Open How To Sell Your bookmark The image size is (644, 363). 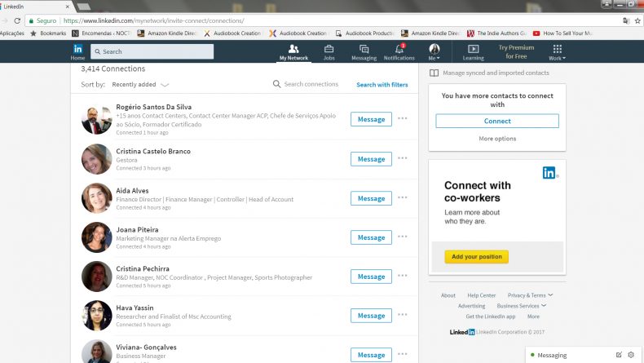562,33
